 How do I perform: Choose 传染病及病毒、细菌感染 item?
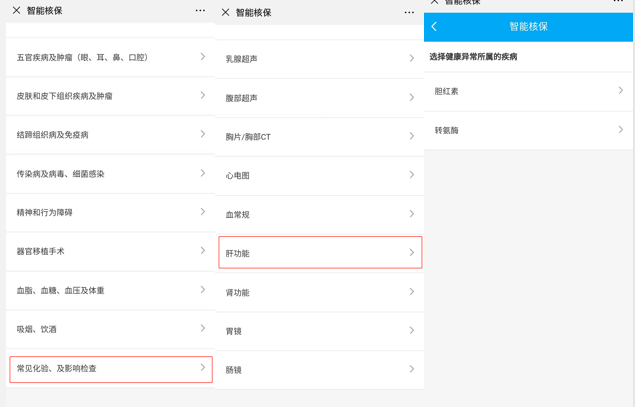click(110, 174)
